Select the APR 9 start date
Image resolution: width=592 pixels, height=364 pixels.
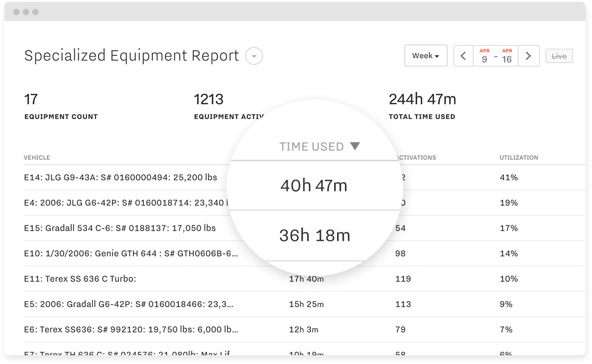484,56
